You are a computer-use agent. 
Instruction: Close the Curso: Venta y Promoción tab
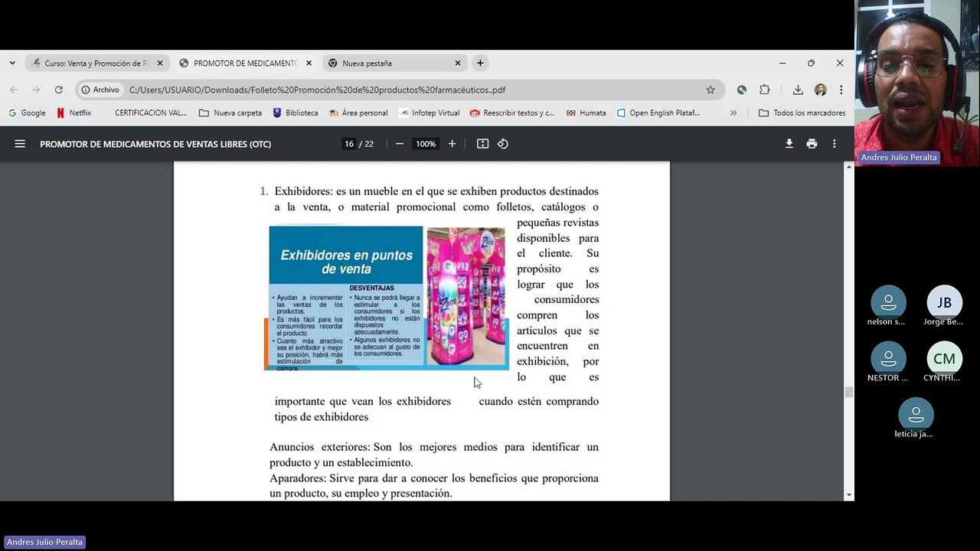(160, 63)
